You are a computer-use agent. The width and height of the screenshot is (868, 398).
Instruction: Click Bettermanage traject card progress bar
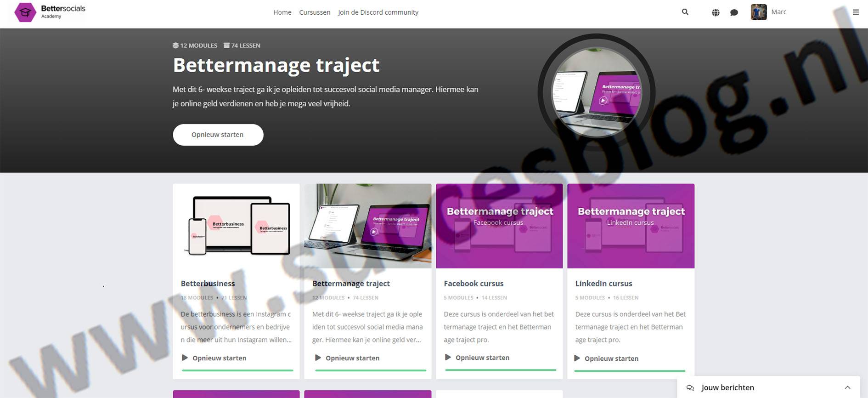pyautogui.click(x=370, y=370)
